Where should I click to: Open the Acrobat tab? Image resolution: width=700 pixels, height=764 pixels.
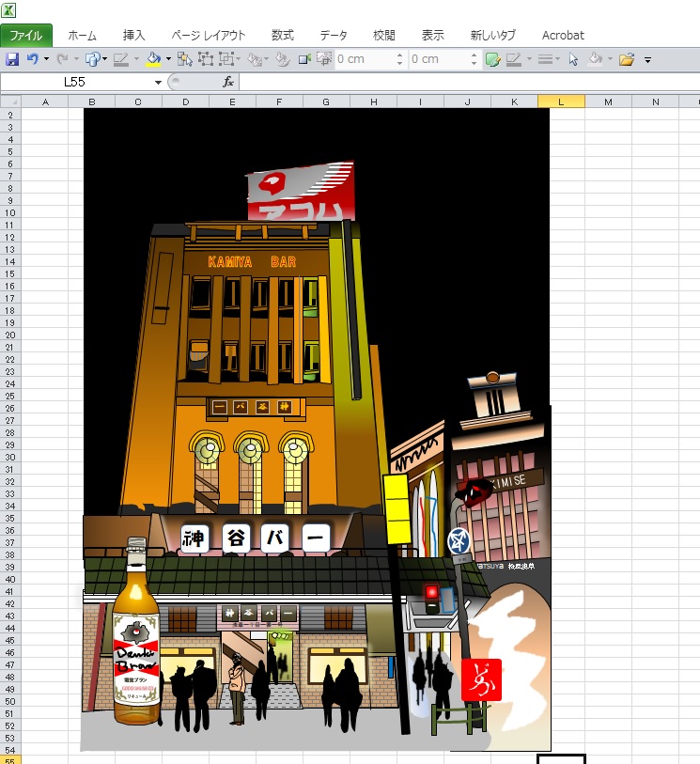tap(563, 36)
